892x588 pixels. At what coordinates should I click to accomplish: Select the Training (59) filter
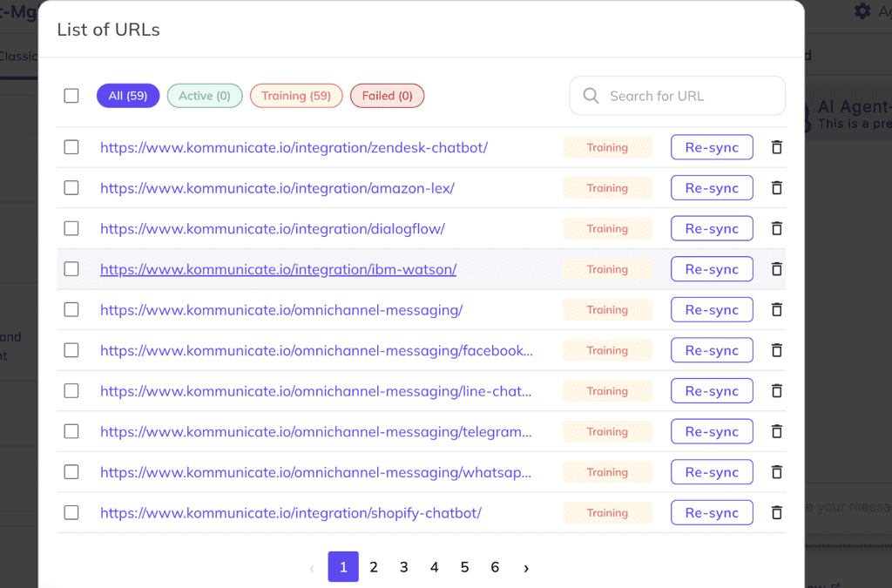[298, 96]
